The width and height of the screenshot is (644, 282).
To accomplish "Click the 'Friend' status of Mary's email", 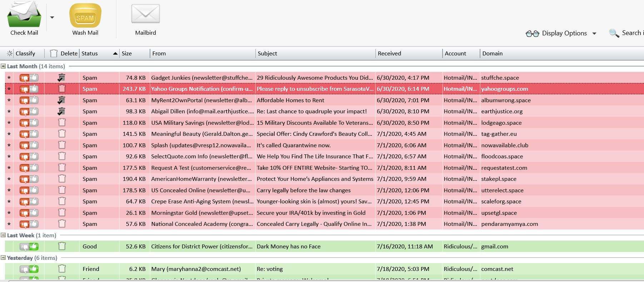I will point(91,269).
